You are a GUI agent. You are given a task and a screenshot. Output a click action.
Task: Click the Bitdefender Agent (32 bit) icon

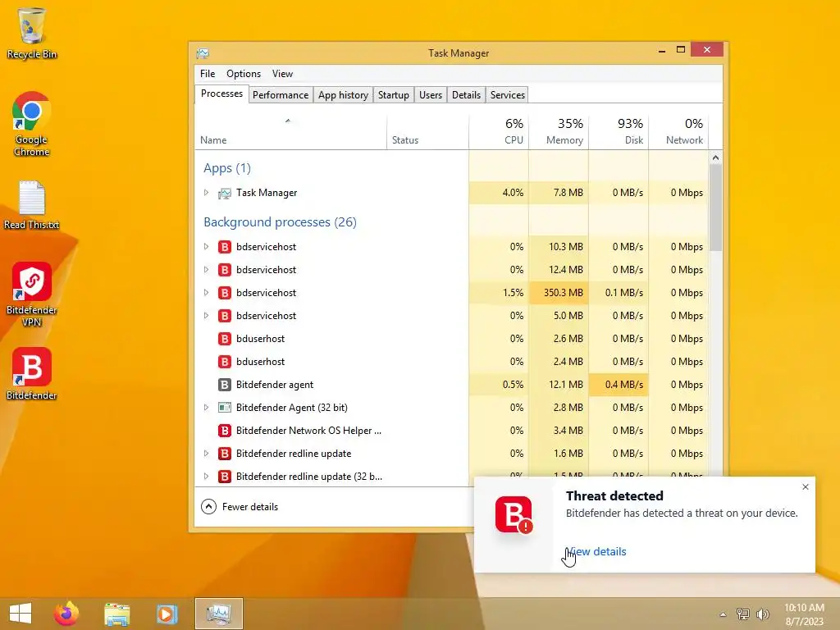pos(225,408)
